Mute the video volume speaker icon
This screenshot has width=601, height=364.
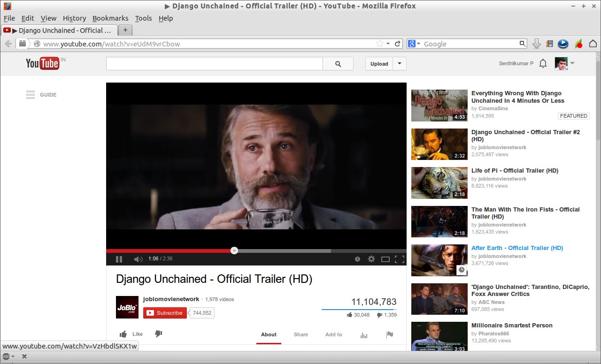click(x=138, y=259)
